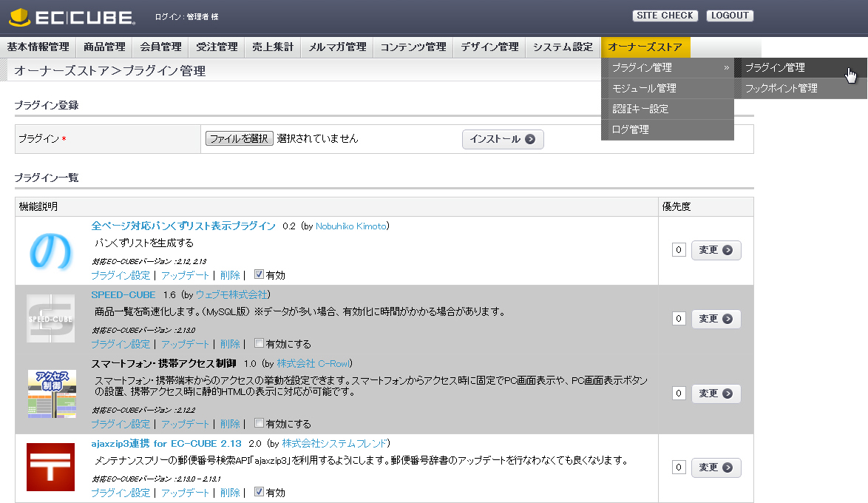Click the breadcrumb plugin's blue の icon

coord(51,250)
